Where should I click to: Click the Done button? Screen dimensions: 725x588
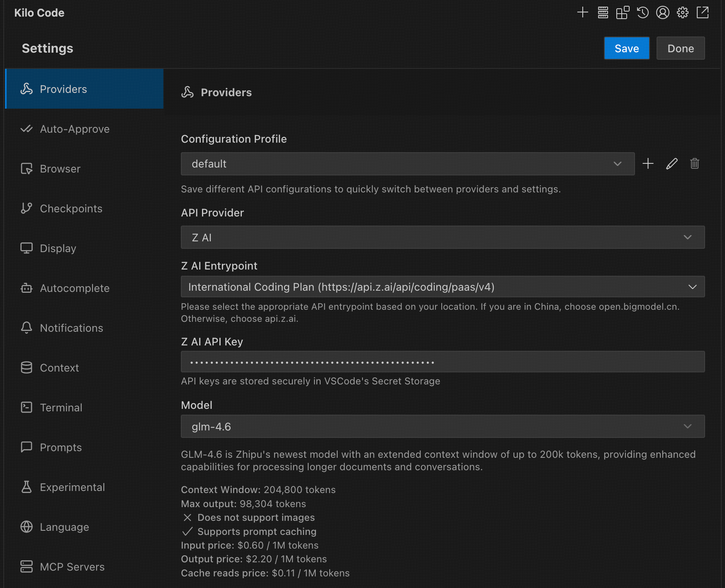(680, 49)
